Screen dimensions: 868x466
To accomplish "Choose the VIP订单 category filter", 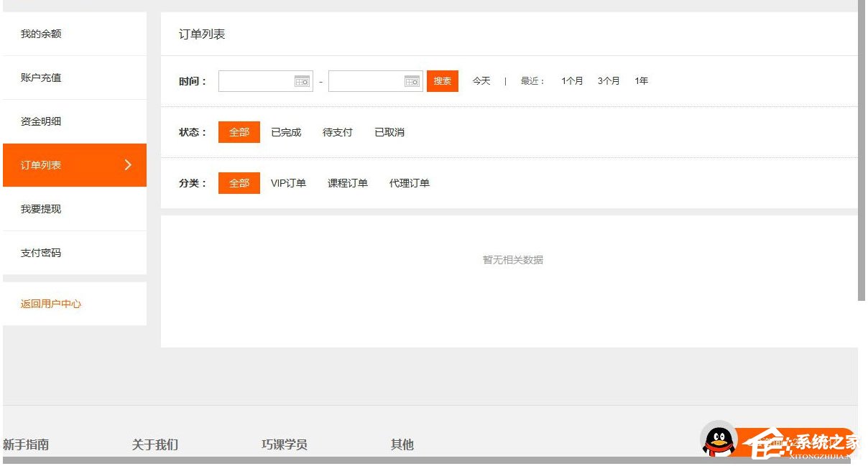I will pyautogui.click(x=289, y=183).
